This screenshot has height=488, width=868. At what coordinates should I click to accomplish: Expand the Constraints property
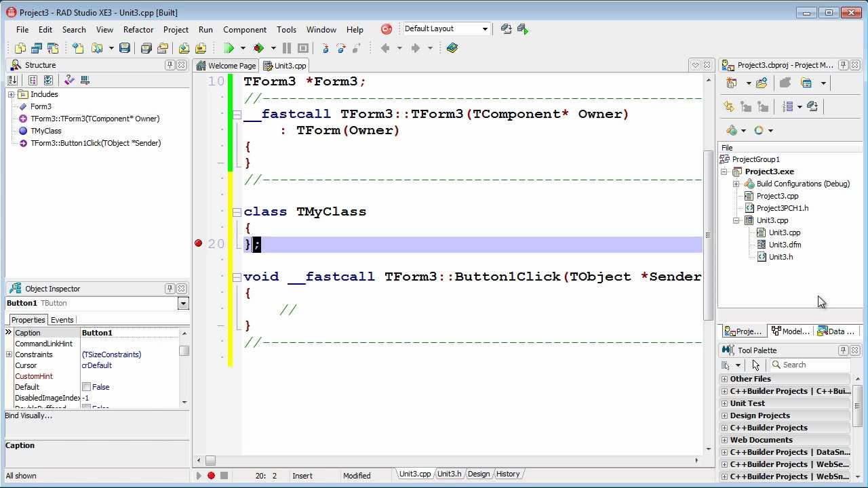click(x=9, y=354)
